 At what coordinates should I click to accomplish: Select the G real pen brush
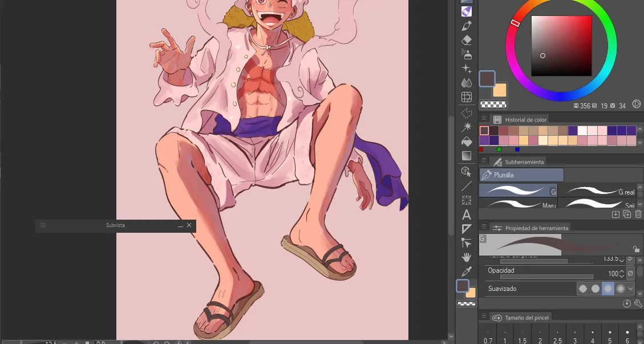pyautogui.click(x=597, y=191)
